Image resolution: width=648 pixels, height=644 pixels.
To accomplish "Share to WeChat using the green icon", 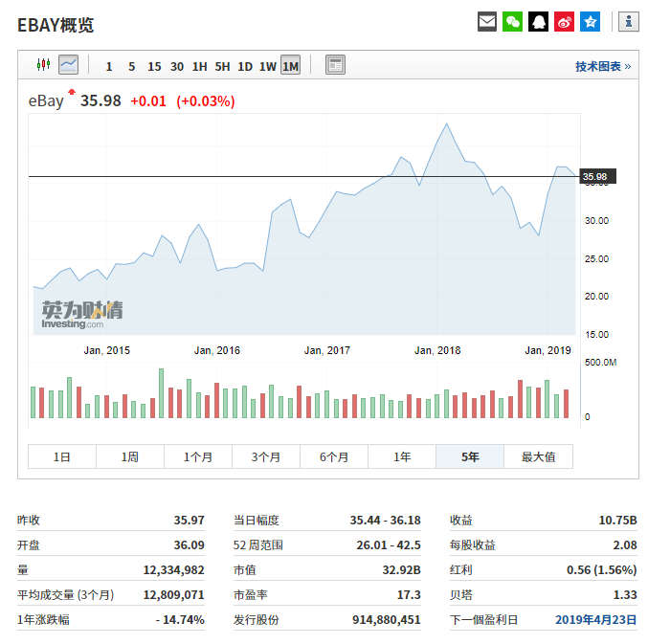I will (512, 21).
